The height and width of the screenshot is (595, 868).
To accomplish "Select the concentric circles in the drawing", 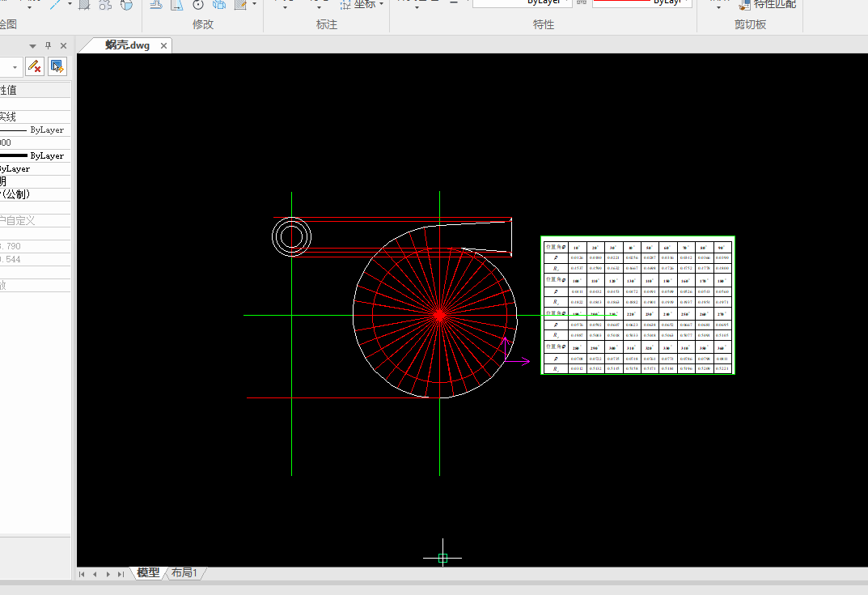I will 292,236.
